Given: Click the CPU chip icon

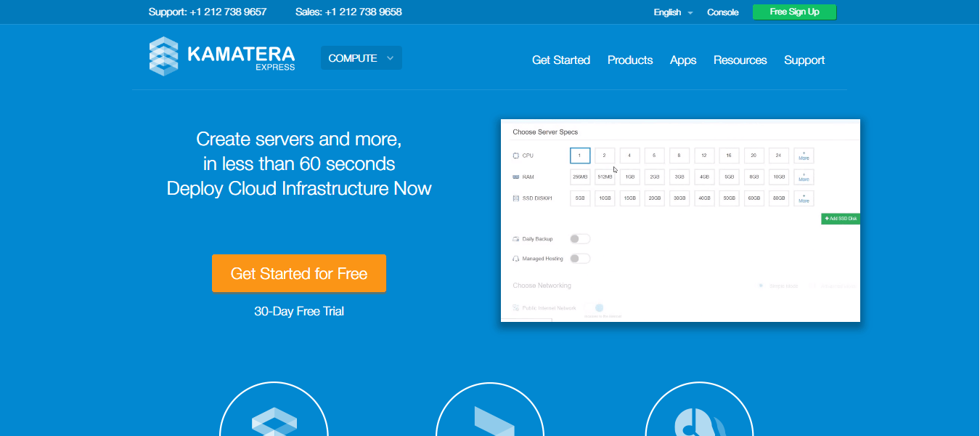Looking at the screenshot, I should [x=515, y=156].
